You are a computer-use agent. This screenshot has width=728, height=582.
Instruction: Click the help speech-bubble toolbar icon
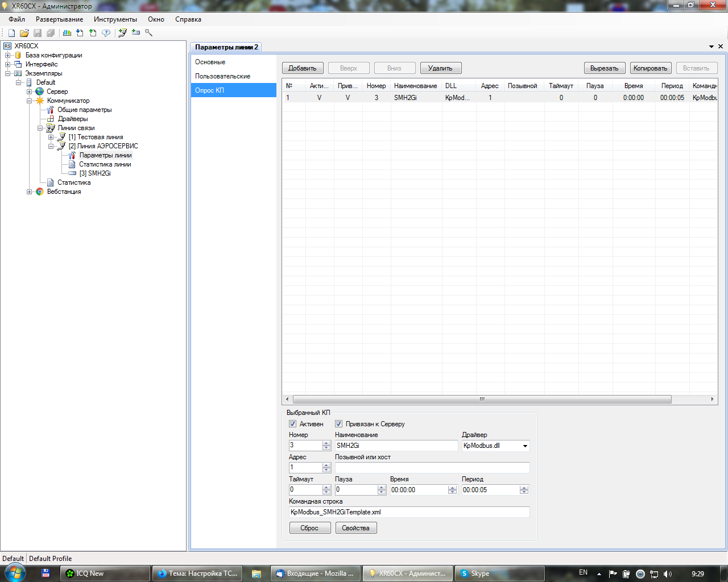(x=106, y=33)
